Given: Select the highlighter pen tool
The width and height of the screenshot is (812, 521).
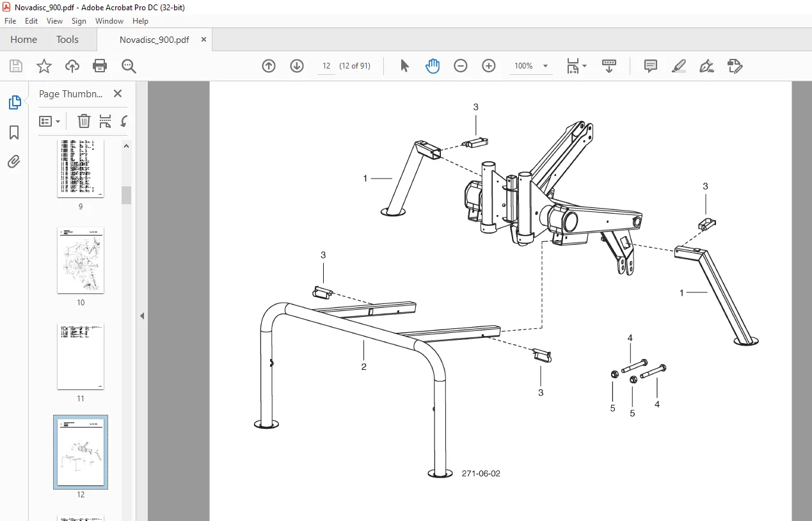Looking at the screenshot, I should [679, 66].
